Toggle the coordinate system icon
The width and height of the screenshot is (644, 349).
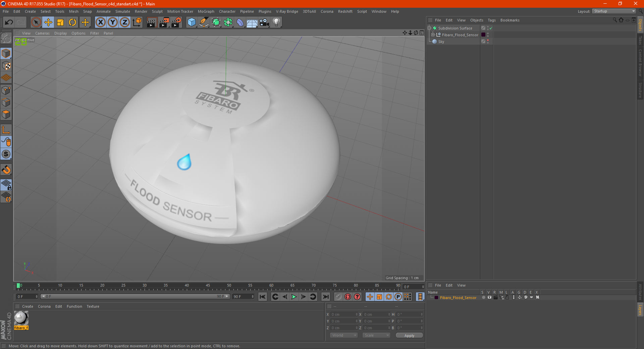point(137,22)
